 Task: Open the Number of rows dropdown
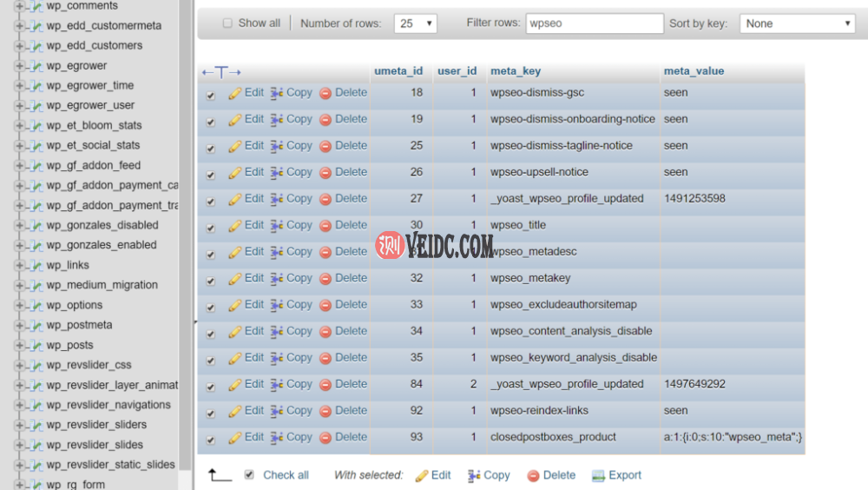pyautogui.click(x=415, y=23)
